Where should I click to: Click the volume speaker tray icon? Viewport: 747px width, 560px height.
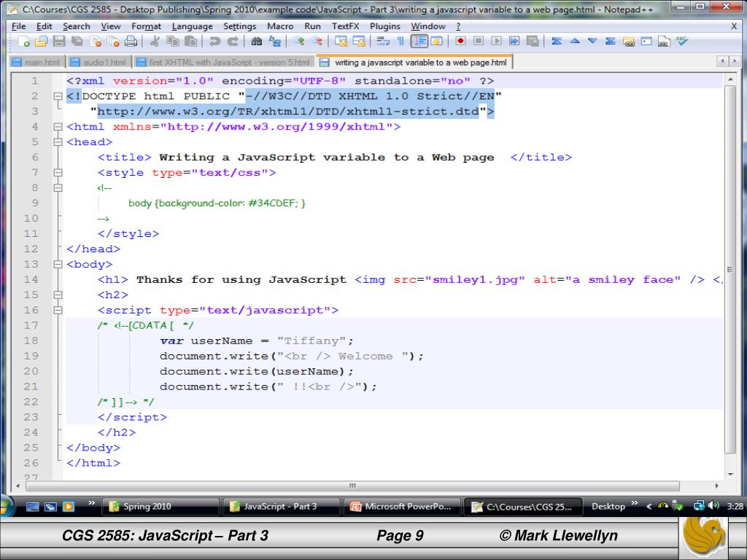tap(713, 506)
